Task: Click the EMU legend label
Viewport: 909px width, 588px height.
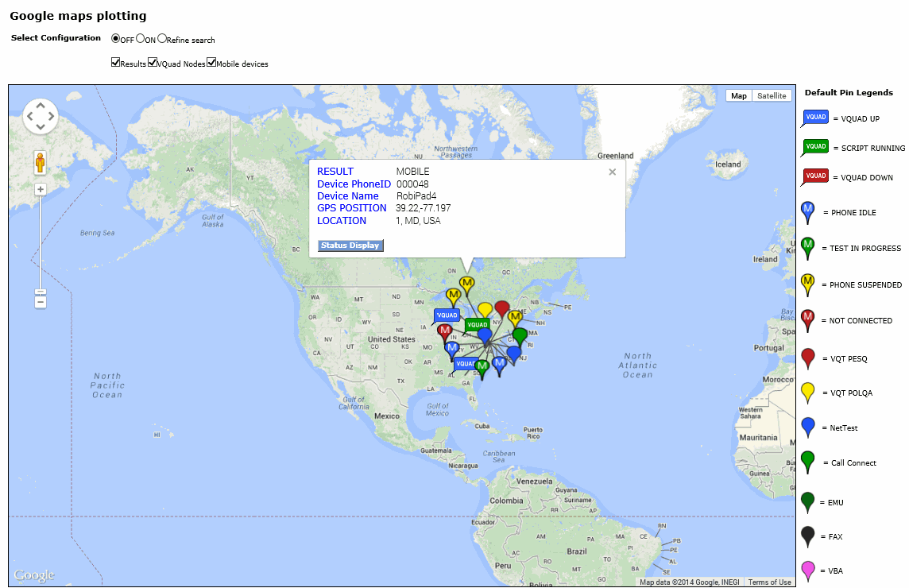Action: point(835,503)
